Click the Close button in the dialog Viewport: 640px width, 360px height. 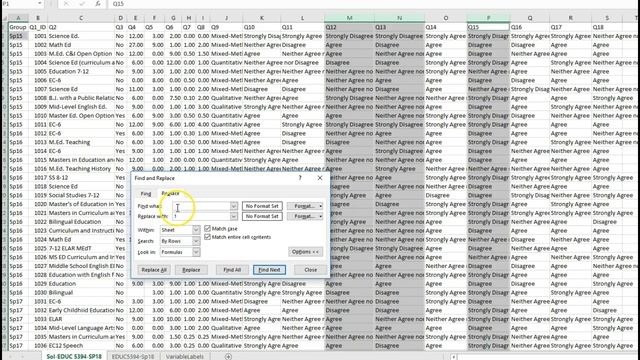point(310,270)
